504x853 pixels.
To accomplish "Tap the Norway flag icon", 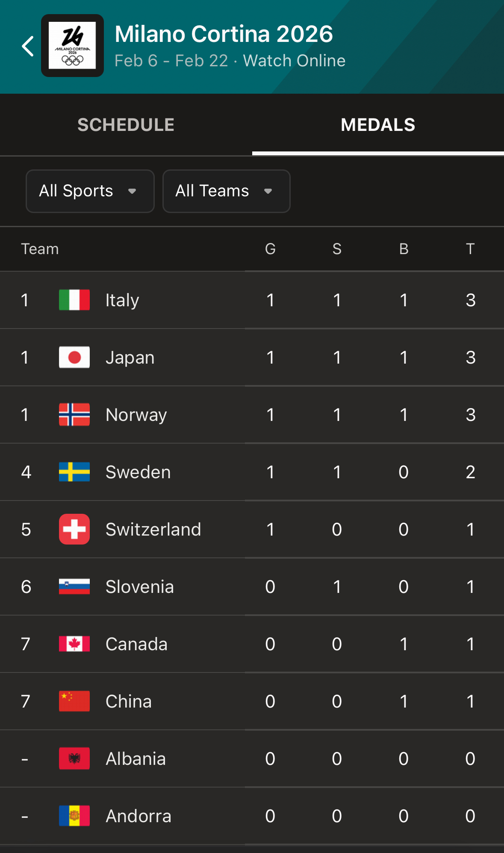I will click(x=74, y=415).
